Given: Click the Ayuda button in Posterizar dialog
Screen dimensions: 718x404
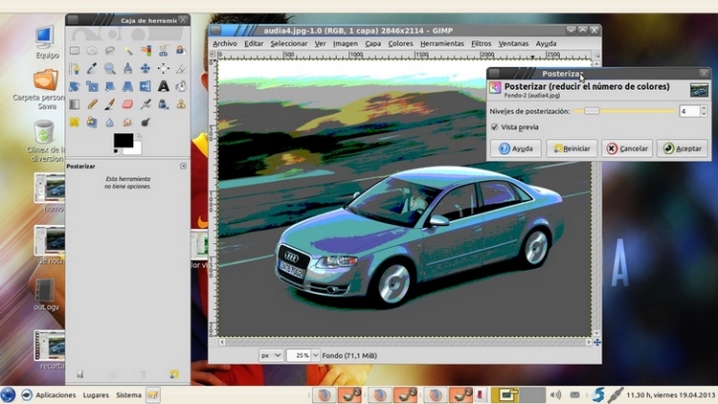Looking at the screenshot, I should pyautogui.click(x=516, y=148).
